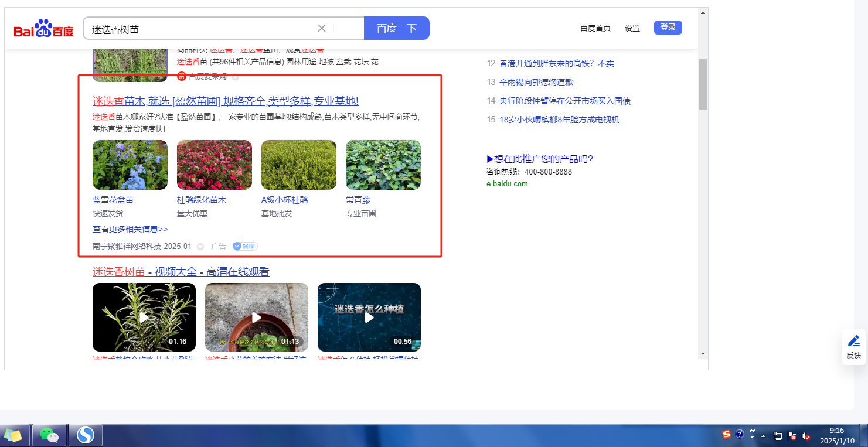Open the 反馈 feedback pencil icon
The height and width of the screenshot is (447, 868).
(x=854, y=341)
